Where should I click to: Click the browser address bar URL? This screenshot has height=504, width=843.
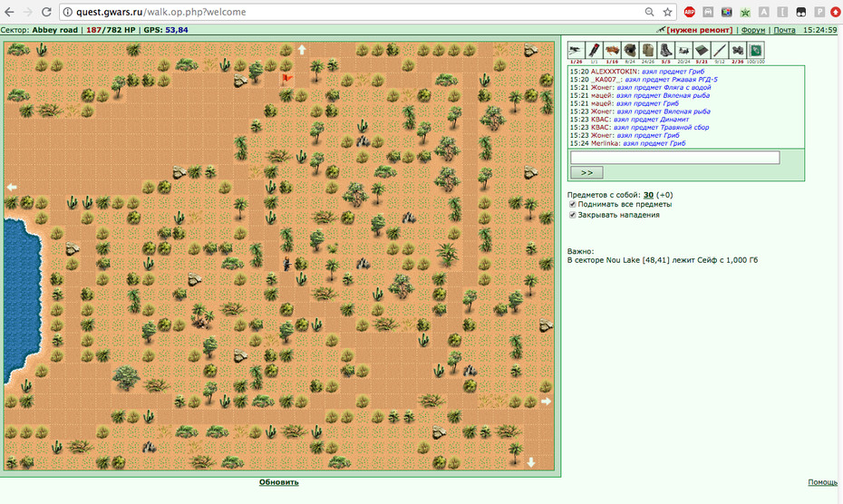point(160,12)
